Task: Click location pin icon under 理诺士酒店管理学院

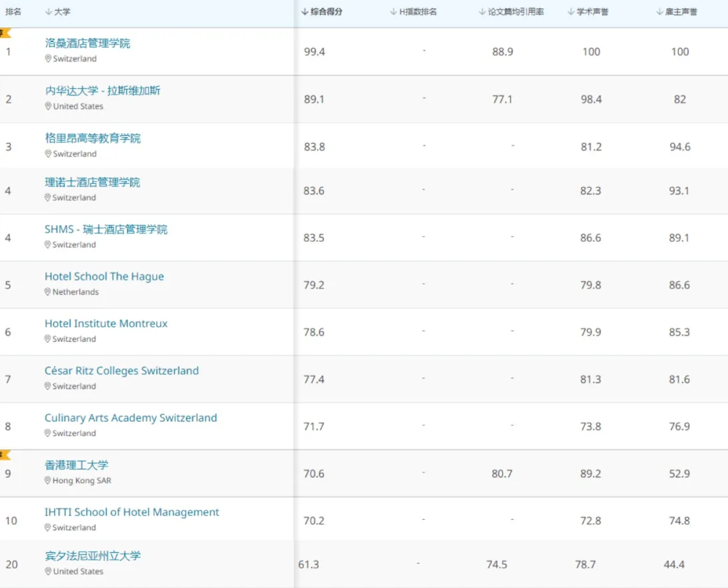Action: tap(47, 197)
